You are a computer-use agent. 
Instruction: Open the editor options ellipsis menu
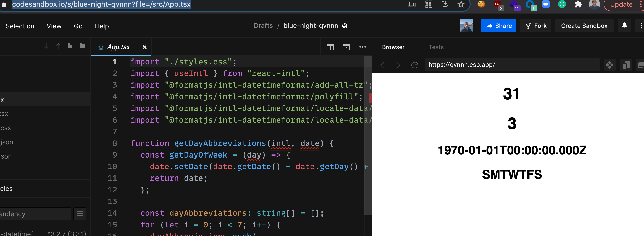[x=363, y=47]
